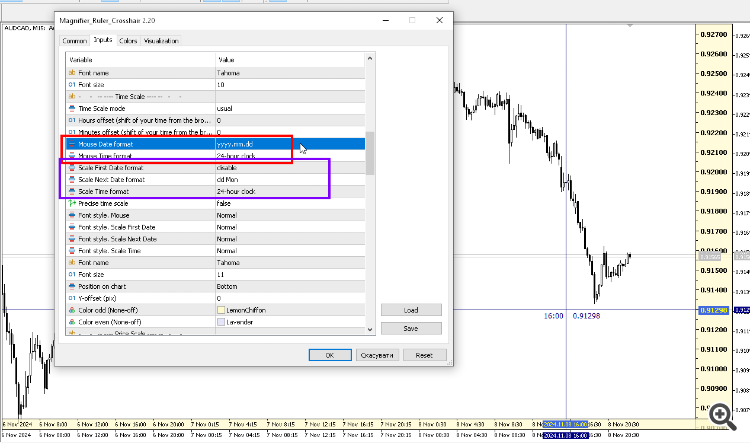Screen dimensions: 750x443
Task: Select the 'Hours offset' variable label
Action: coord(144,121)
